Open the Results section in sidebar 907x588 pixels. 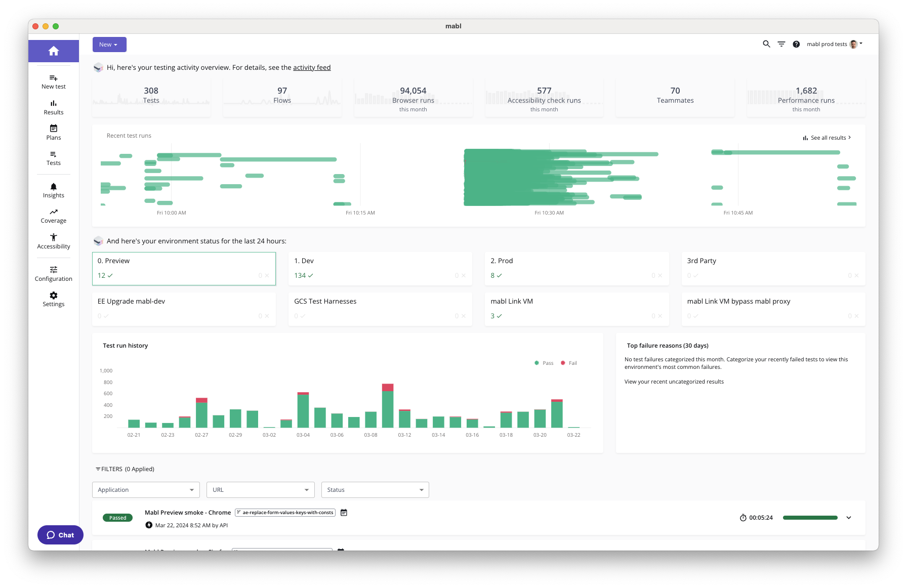point(54,108)
